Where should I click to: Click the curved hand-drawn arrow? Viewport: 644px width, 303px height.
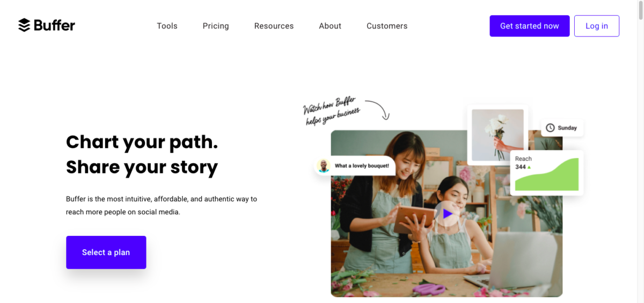tap(379, 109)
